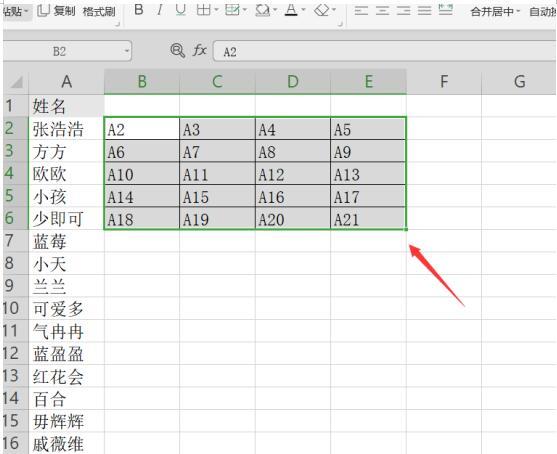The width and height of the screenshot is (557, 454).
Task: Select the grid cell containing A5
Action: 368,129
